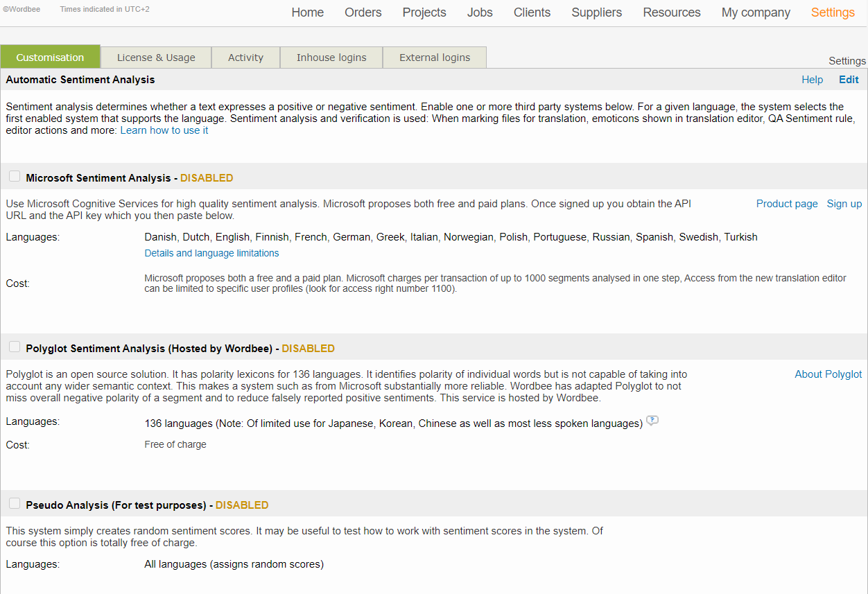868x594 pixels.
Task: Open the Suppliers section
Action: pos(596,12)
